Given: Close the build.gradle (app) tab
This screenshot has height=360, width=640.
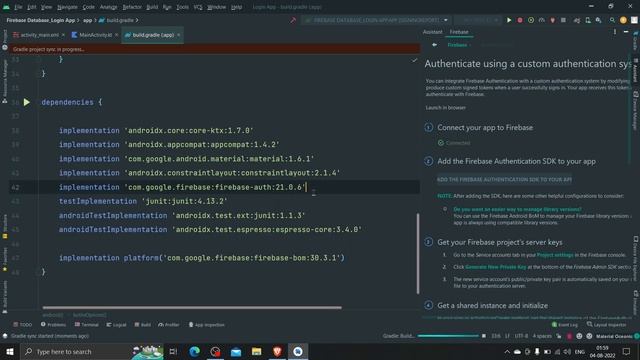Looking at the screenshot, I should [178, 35].
